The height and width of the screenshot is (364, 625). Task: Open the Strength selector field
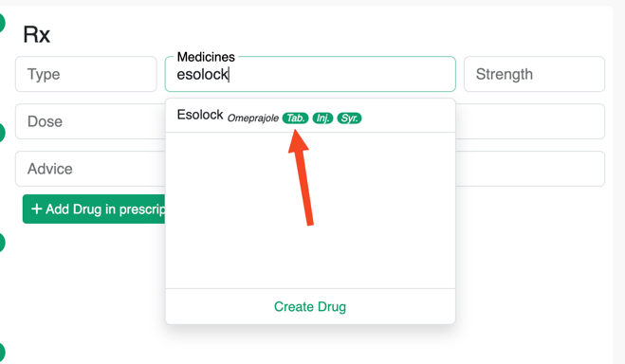[534, 74]
